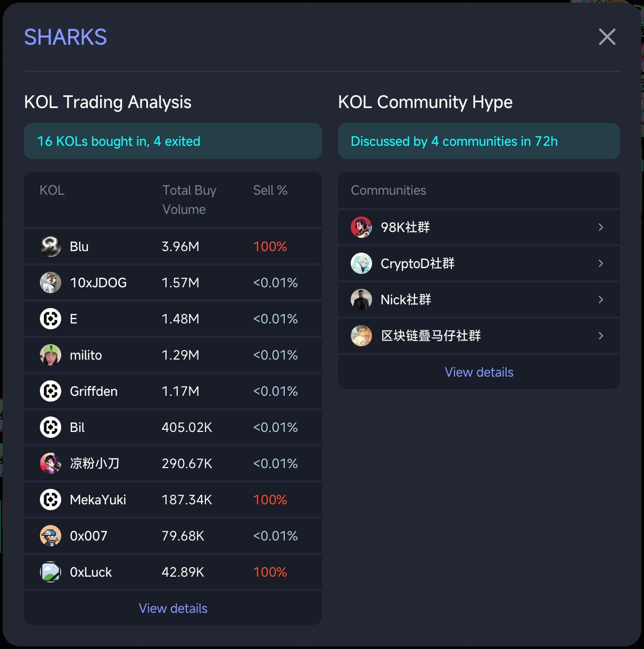Click Blu's KOL avatar icon

coord(51,246)
